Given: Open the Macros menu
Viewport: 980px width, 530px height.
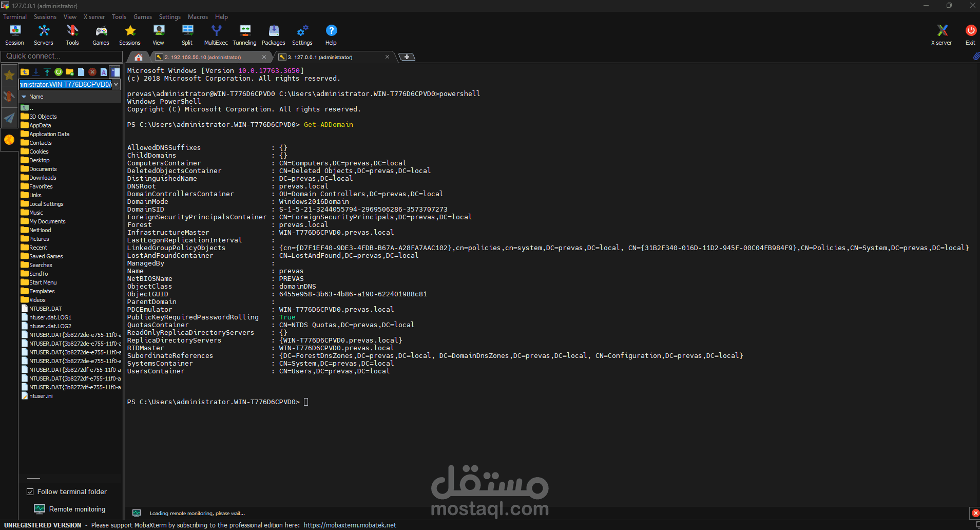Looking at the screenshot, I should (198, 17).
